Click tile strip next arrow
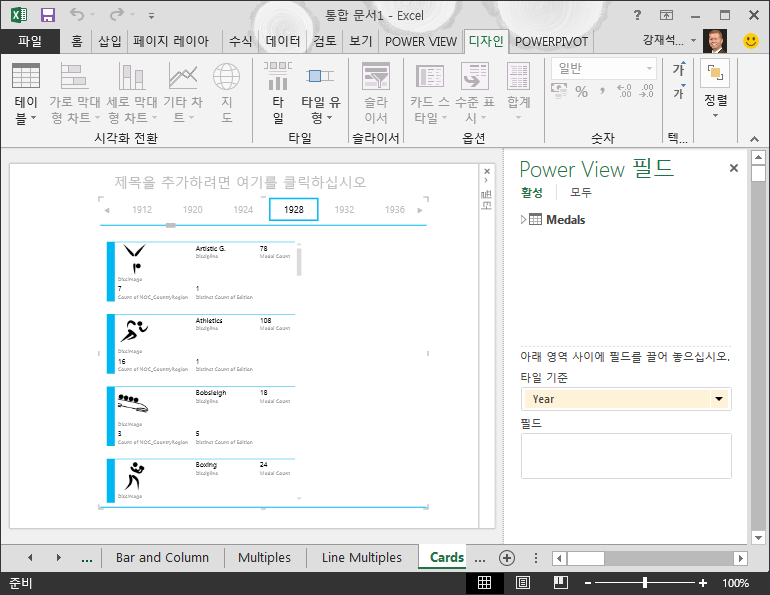Screen dimensions: 770x595 tap(420, 210)
